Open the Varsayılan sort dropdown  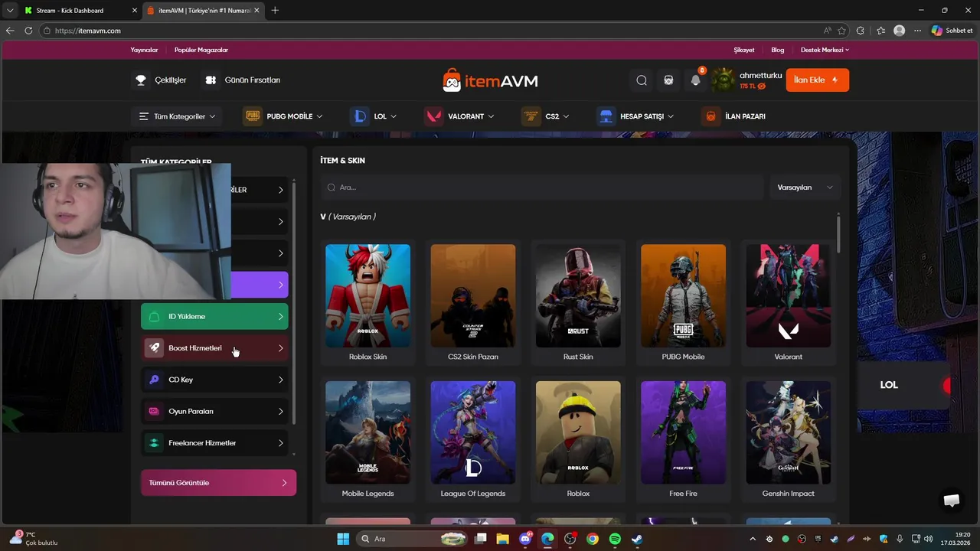click(805, 187)
